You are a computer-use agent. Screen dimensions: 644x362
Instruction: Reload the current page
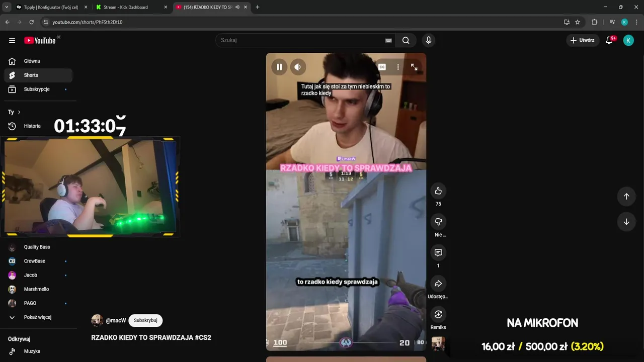(x=31, y=22)
